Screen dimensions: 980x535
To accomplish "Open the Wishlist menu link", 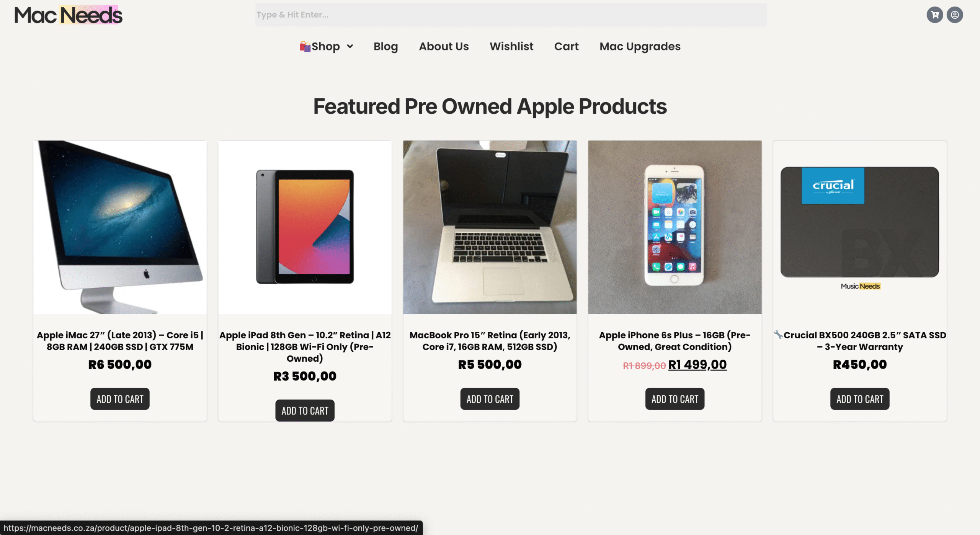I will 511,46.
